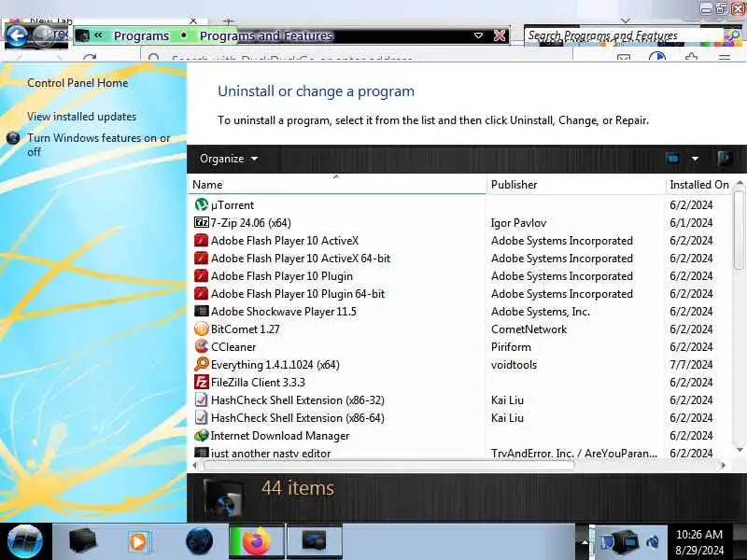This screenshot has height=560, width=747.
Task: Click the search magnifier icon
Action: click(732, 35)
